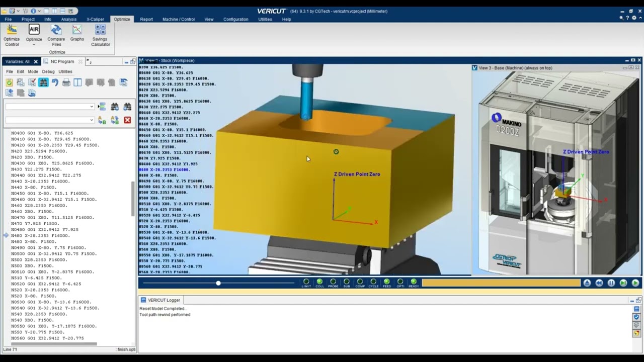Screen dimensions: 644x362
Task: Select the side-by-side two view layout icon
Action: coord(54,11)
